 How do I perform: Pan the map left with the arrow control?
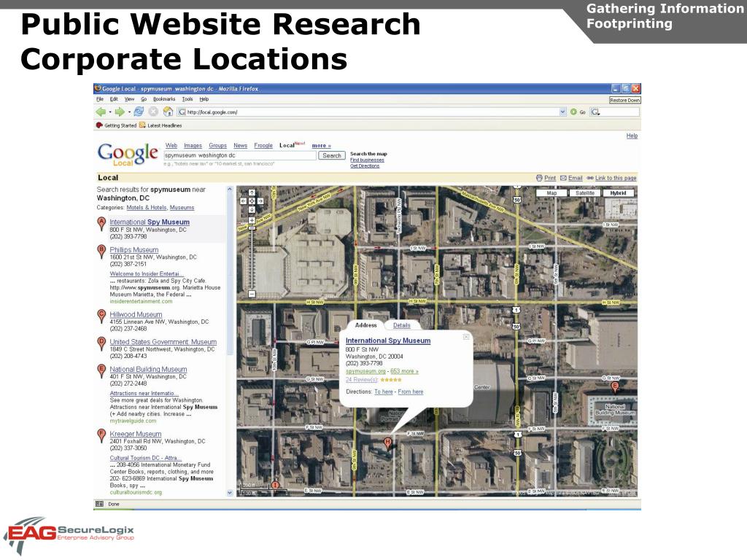244,201
